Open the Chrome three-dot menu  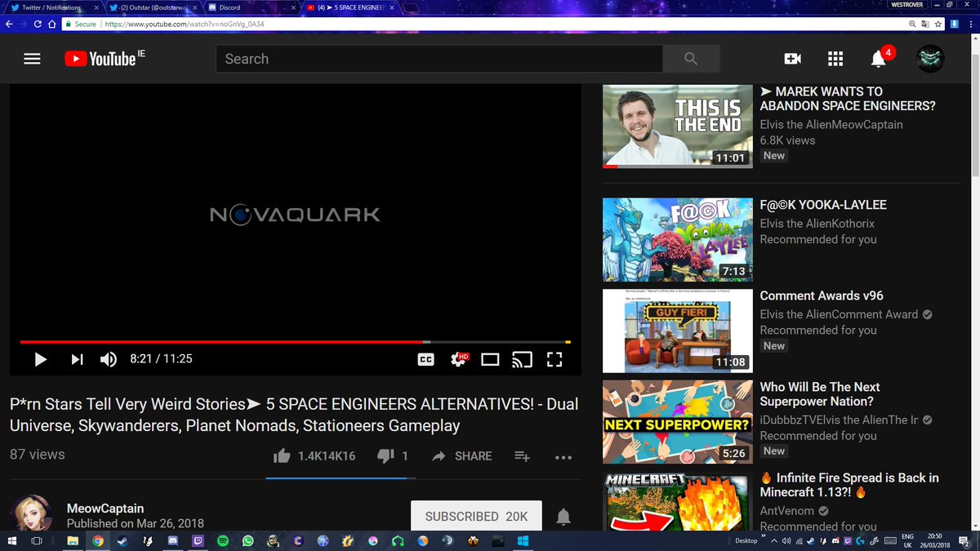(969, 24)
